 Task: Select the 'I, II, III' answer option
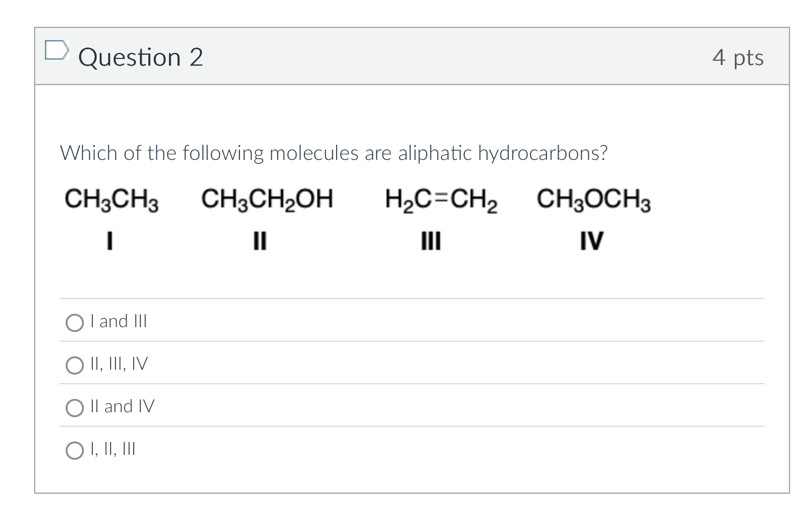pos(74,450)
